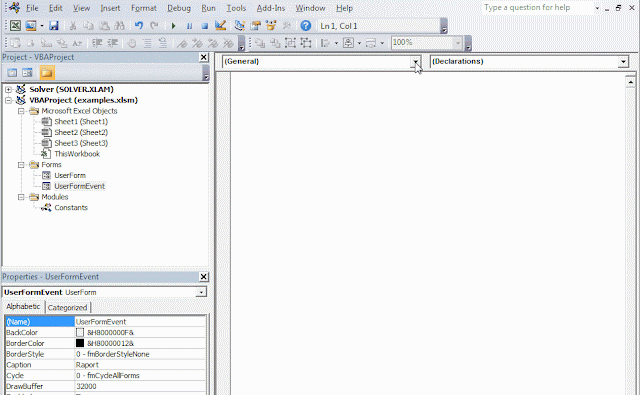Click the Indent icon in Edit toolbar
Image resolution: width=640 pixels, height=395 pixels.
point(97,43)
